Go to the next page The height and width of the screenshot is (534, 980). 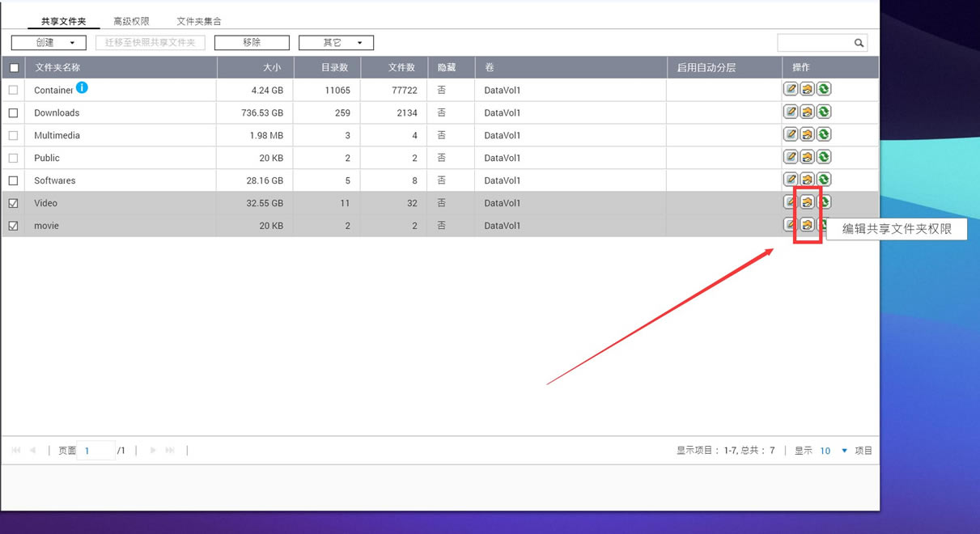point(153,450)
